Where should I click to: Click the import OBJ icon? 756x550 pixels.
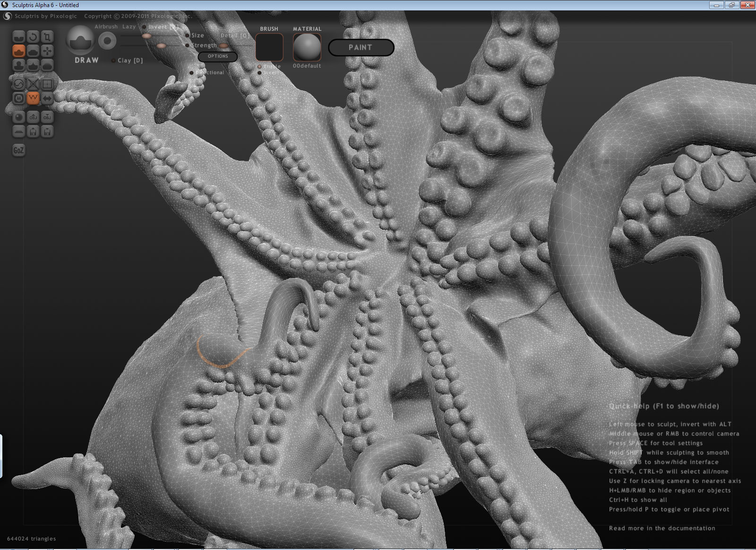pyautogui.click(x=33, y=117)
